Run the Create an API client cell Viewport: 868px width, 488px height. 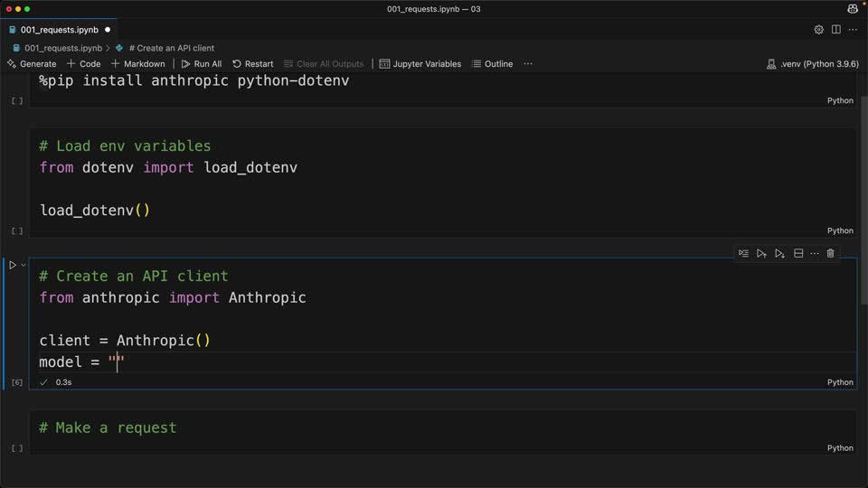pos(12,265)
